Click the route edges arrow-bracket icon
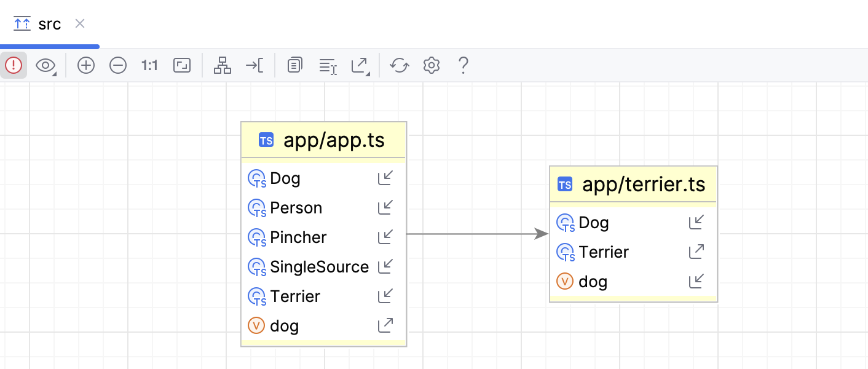 254,65
